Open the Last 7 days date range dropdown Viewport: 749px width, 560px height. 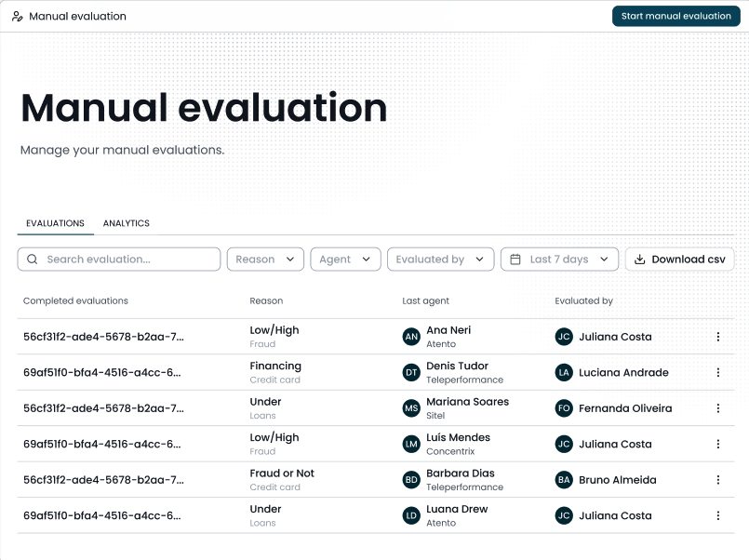click(559, 260)
